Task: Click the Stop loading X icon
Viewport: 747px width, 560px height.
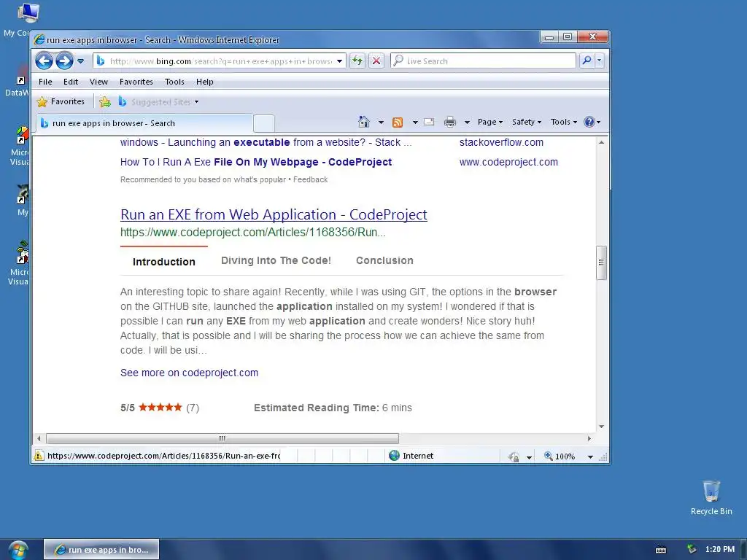Action: (376, 61)
